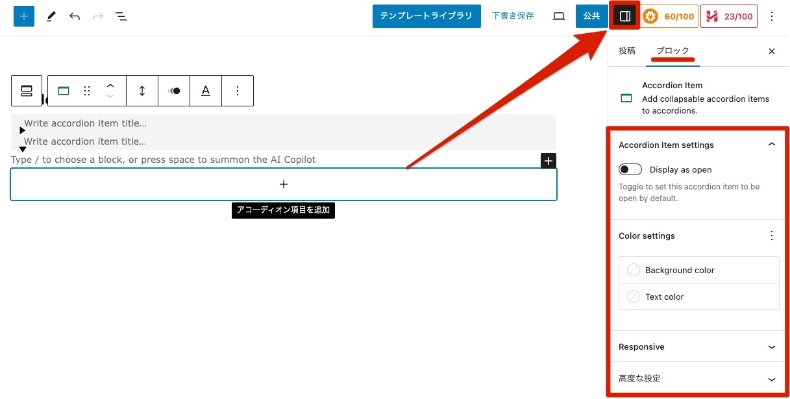Undo the last change

coord(75,16)
